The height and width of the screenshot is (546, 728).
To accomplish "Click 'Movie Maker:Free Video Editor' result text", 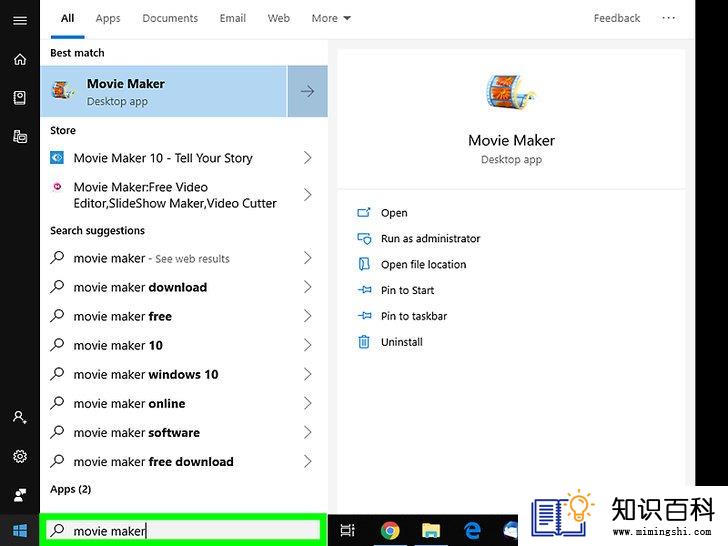I will click(175, 195).
